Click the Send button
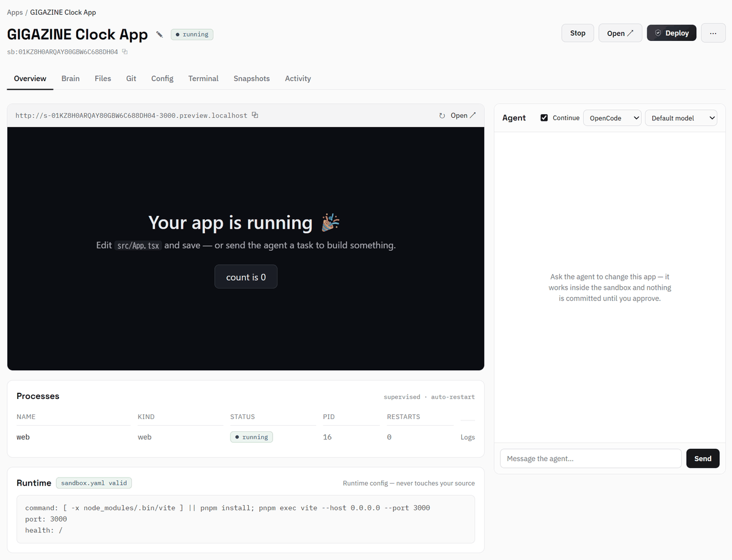The height and width of the screenshot is (560, 732). [703, 458]
